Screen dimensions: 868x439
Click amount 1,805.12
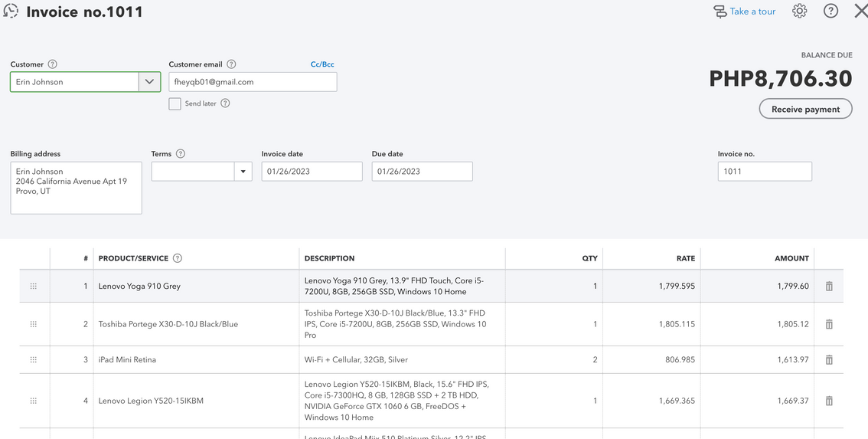tap(793, 324)
